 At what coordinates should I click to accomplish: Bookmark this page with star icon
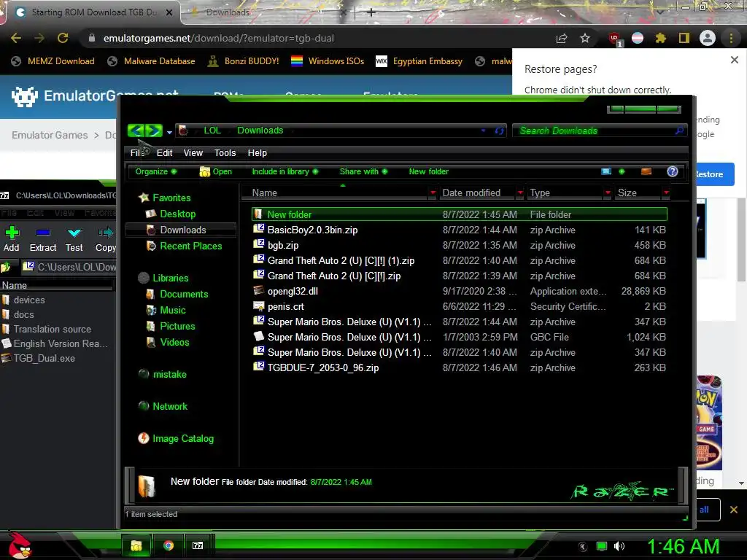585,38
